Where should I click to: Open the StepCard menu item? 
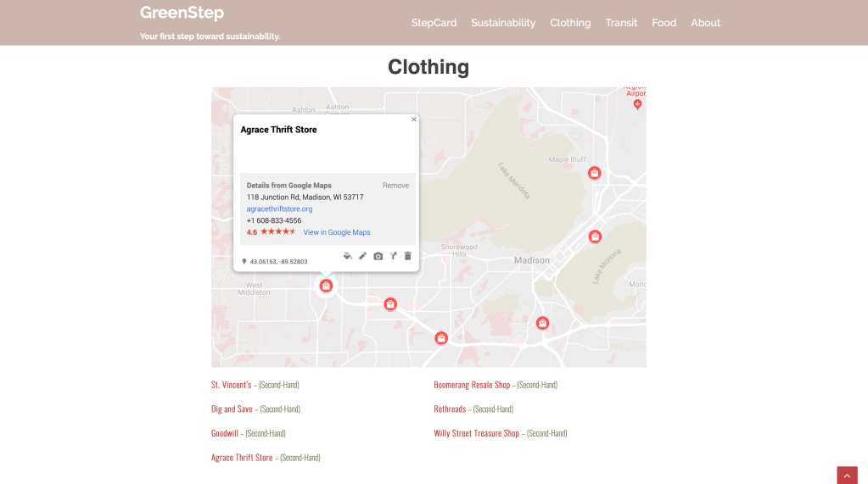434,23
